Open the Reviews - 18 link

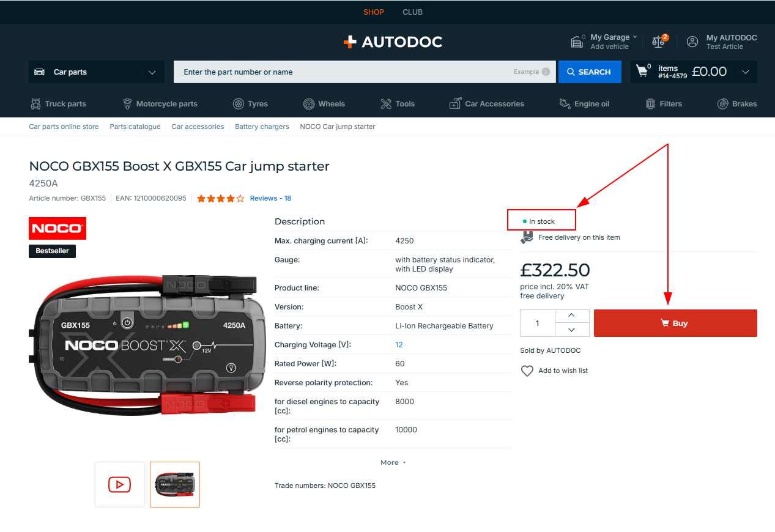(x=270, y=198)
